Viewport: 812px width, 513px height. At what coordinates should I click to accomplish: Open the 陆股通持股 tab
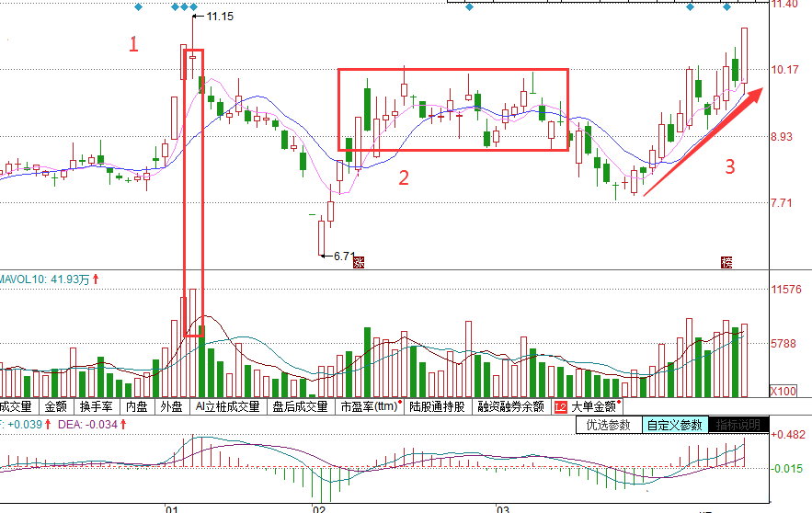[438, 406]
